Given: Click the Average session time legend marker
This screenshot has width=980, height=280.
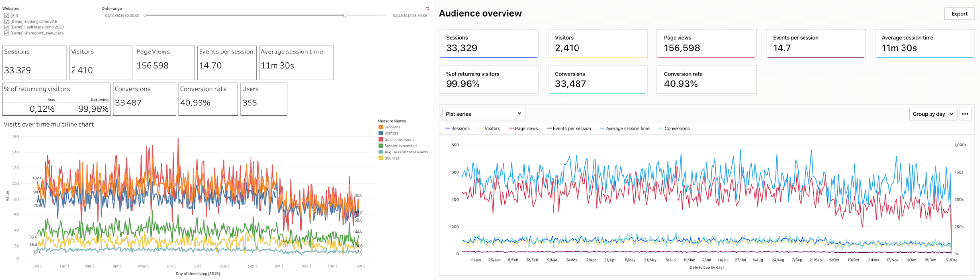Looking at the screenshot, I should pyautogui.click(x=603, y=129).
